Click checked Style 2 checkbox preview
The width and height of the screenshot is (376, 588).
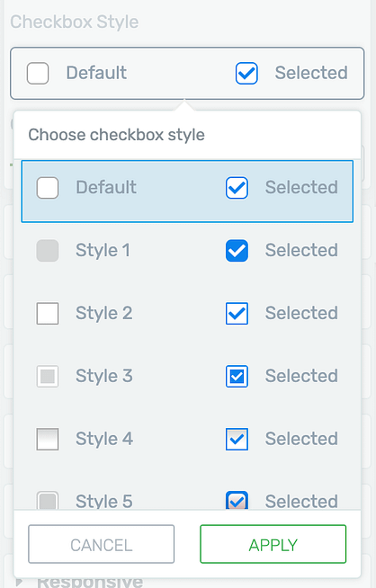237,314
